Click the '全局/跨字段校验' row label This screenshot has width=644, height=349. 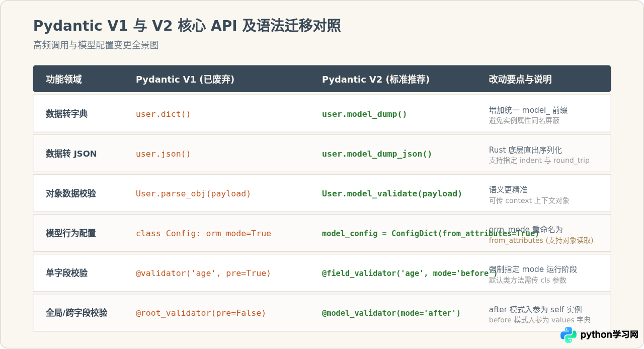click(x=76, y=313)
